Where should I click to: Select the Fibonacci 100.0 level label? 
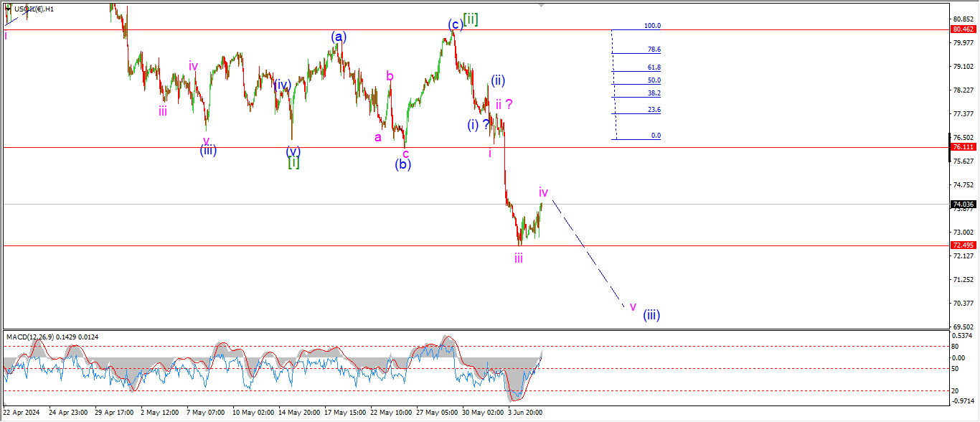click(x=651, y=26)
